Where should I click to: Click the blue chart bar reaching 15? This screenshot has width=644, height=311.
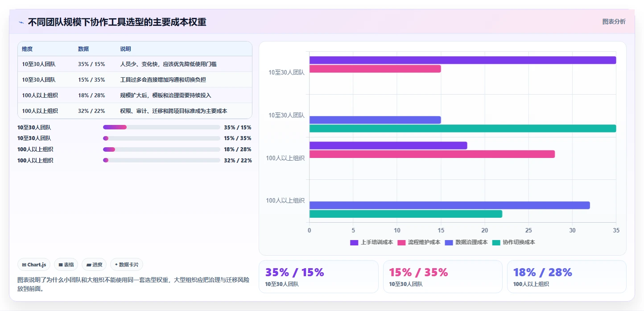375,120
